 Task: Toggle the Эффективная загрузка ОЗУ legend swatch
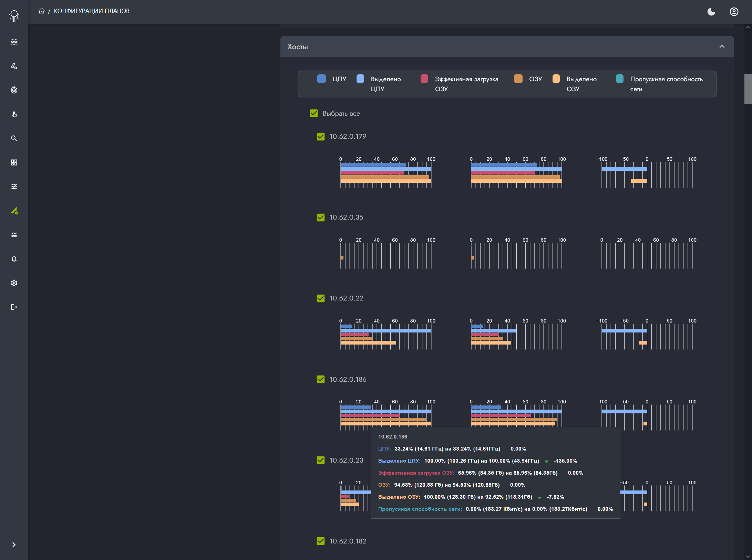(424, 79)
